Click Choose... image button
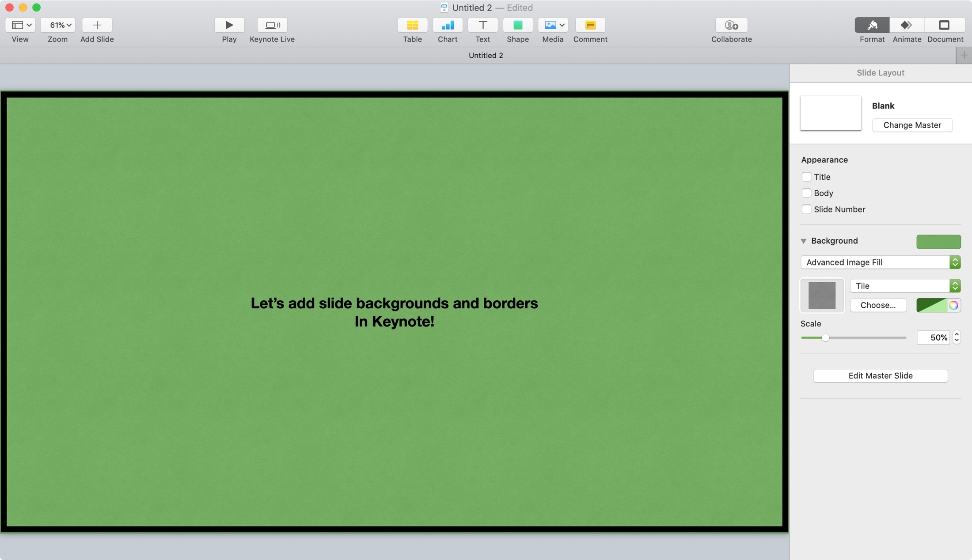 878,305
